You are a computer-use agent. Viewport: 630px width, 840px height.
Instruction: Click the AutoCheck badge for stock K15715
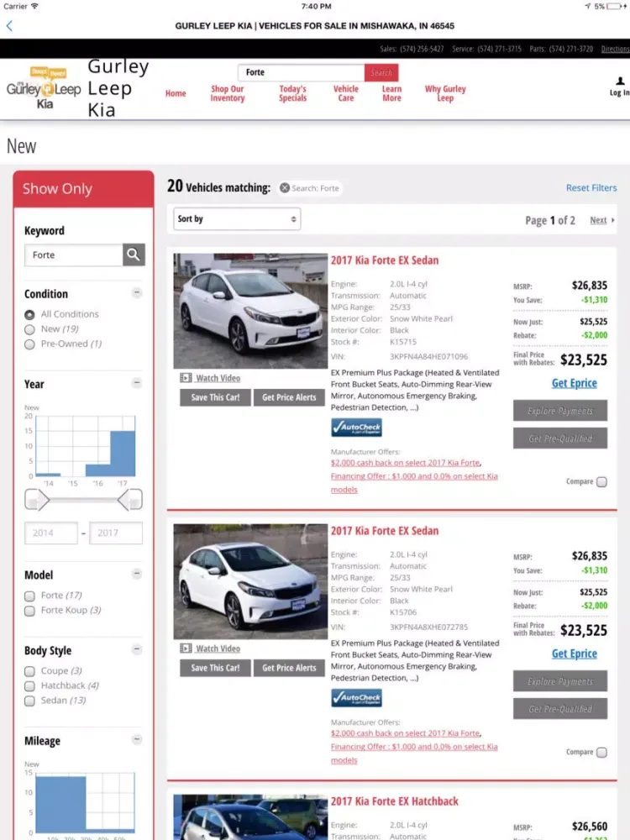tap(356, 428)
